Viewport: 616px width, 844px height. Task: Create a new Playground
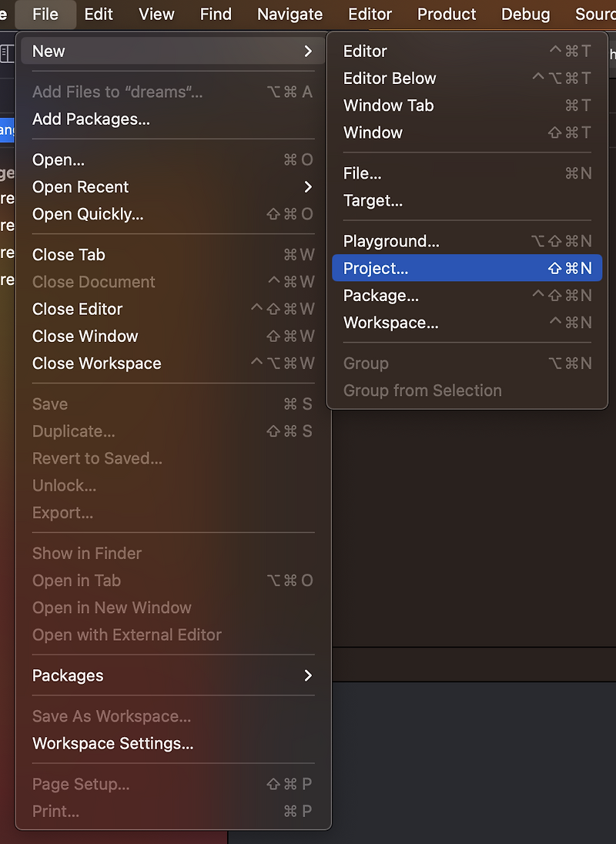[391, 241]
